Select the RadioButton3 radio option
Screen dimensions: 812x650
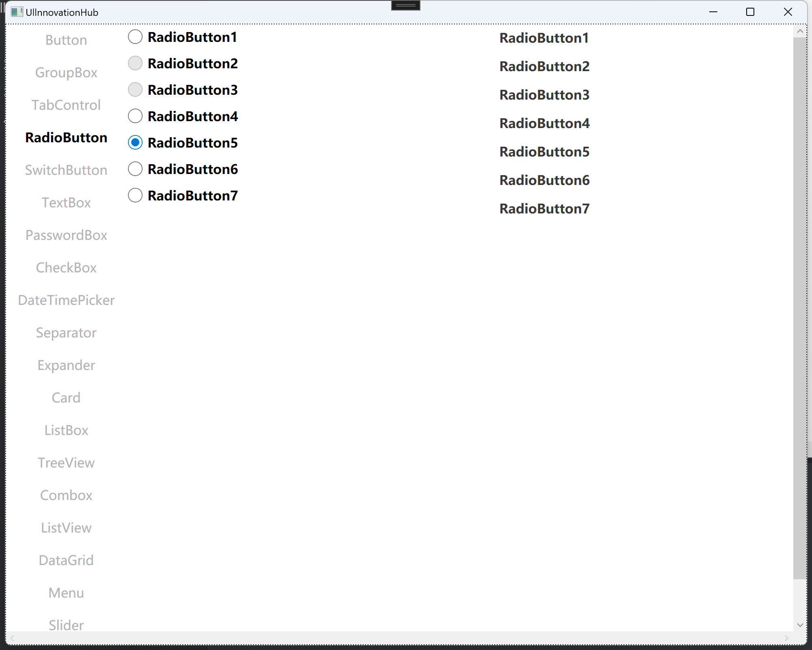[183, 90]
